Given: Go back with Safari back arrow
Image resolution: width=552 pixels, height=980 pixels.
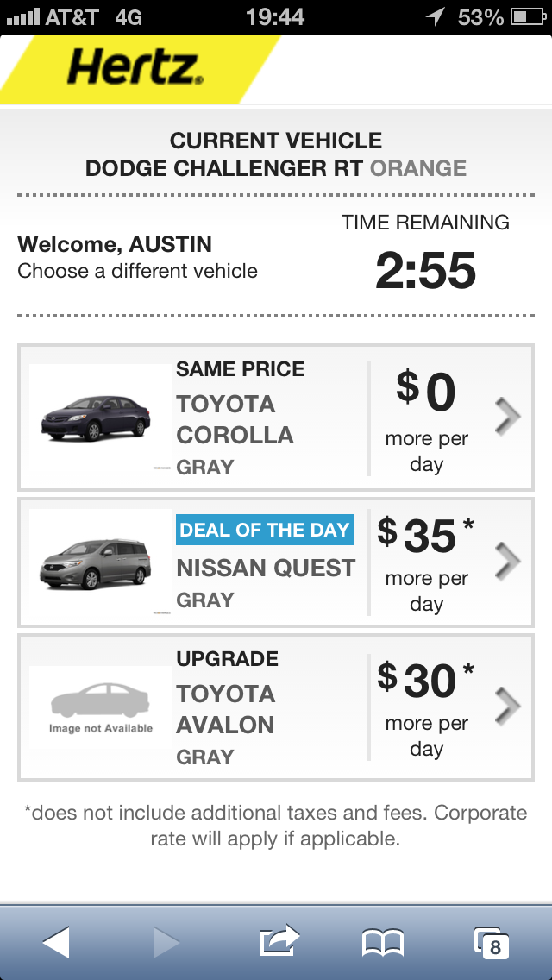Looking at the screenshot, I should pos(56,942).
